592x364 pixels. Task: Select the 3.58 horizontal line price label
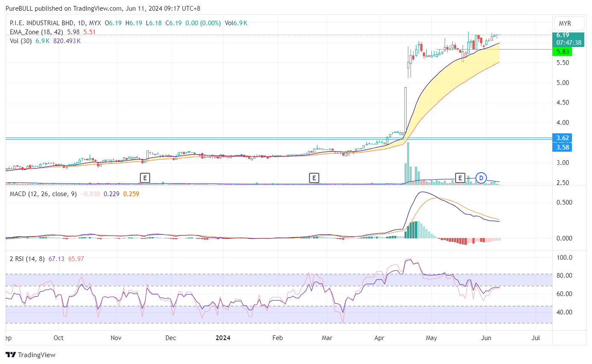pos(562,147)
